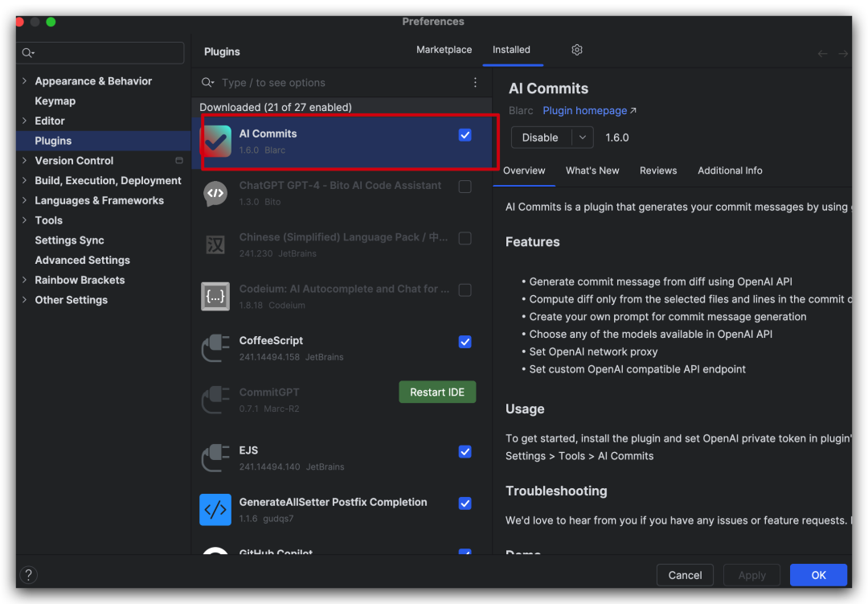
Task: Open the Reviews tab
Action: 658,171
